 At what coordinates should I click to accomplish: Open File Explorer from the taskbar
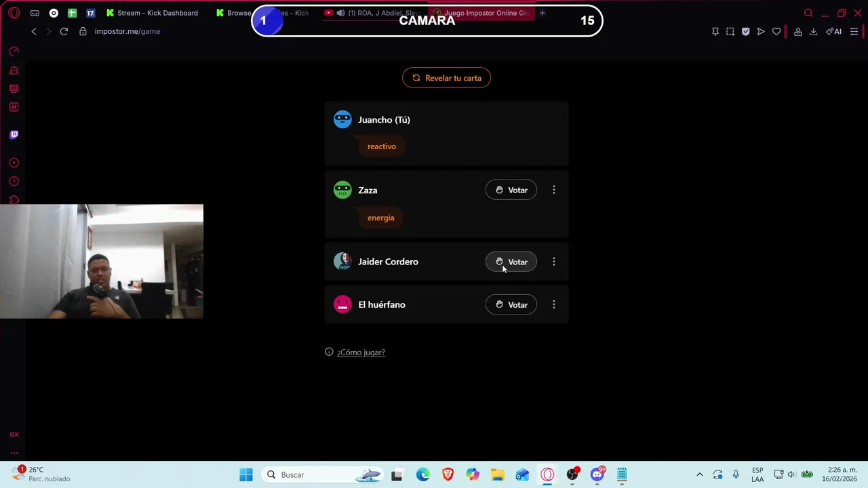coord(498,474)
